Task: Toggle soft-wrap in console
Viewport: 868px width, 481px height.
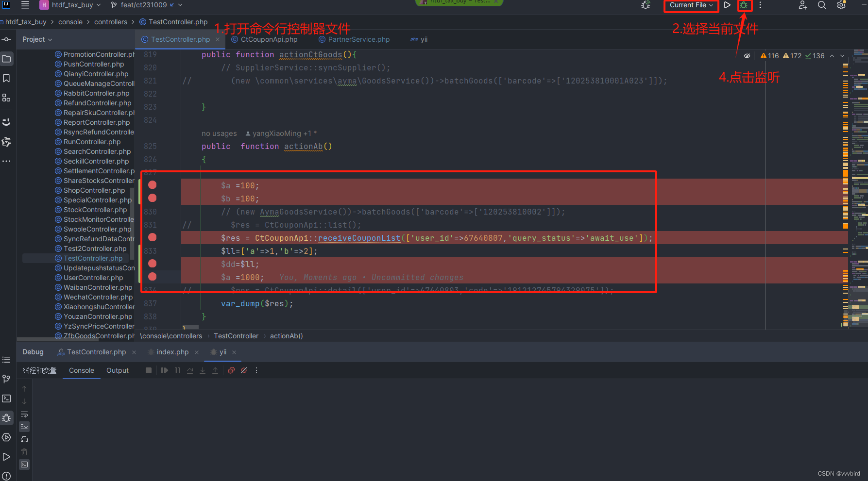Action: coord(24,414)
